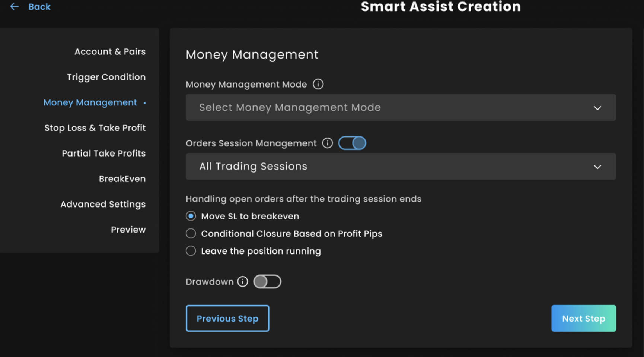Open the BreakEven section
Image resolution: width=644 pixels, height=357 pixels.
pos(122,179)
